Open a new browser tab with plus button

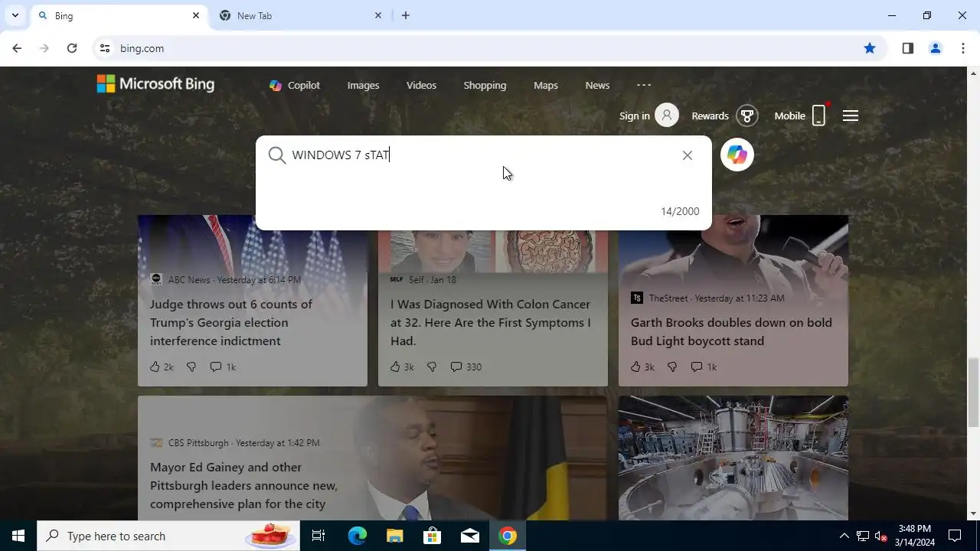pos(406,15)
